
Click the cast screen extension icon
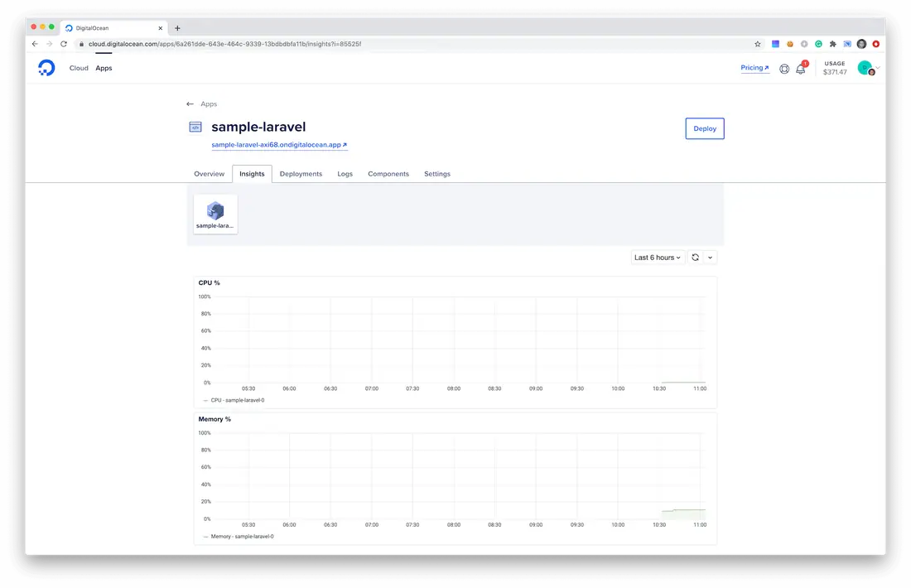tap(847, 44)
